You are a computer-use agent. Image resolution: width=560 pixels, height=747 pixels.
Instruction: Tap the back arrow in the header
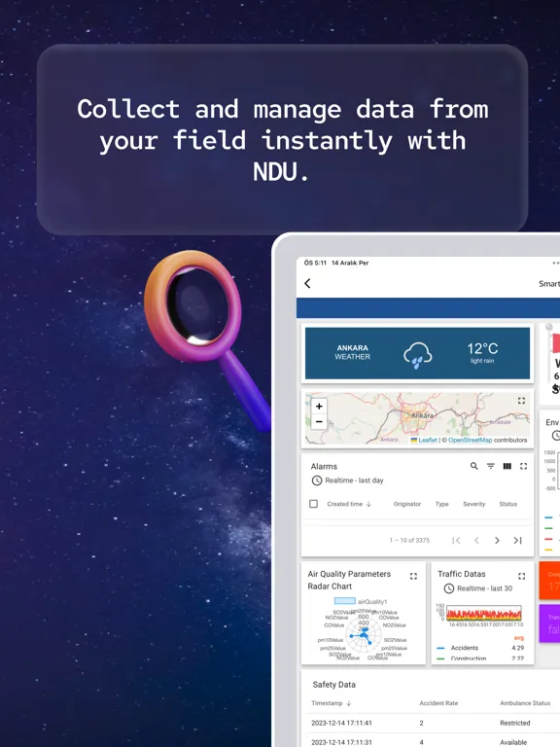click(x=307, y=283)
